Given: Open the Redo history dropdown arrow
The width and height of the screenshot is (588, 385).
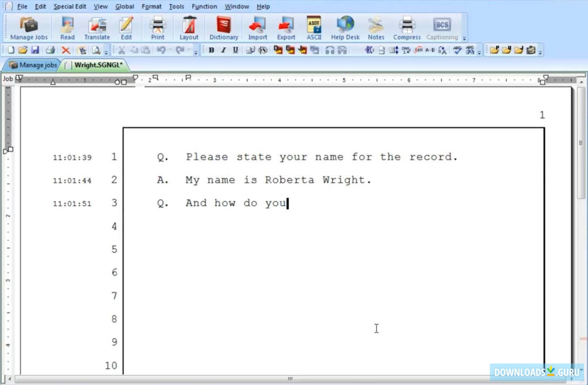Looking at the screenshot, I should click(188, 50).
